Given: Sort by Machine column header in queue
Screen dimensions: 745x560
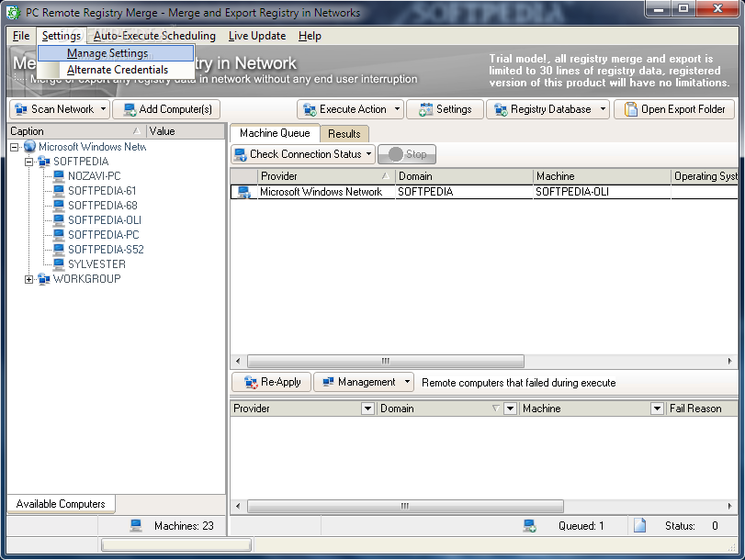Looking at the screenshot, I should [602, 176].
